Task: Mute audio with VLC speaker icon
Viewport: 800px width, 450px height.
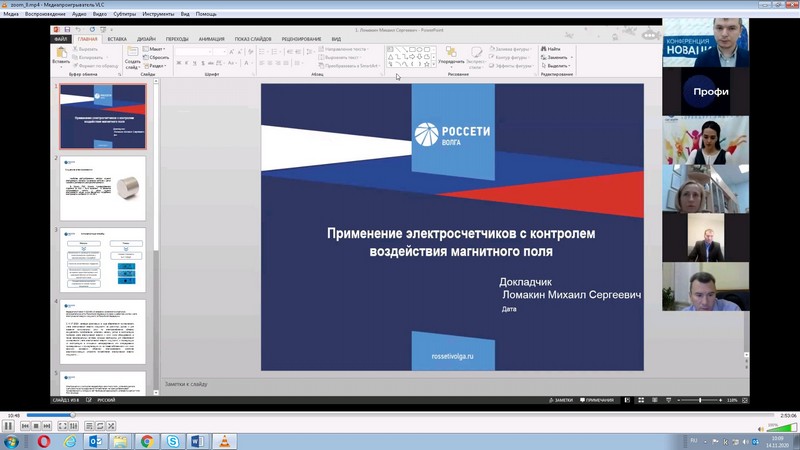Action: pos(761,429)
